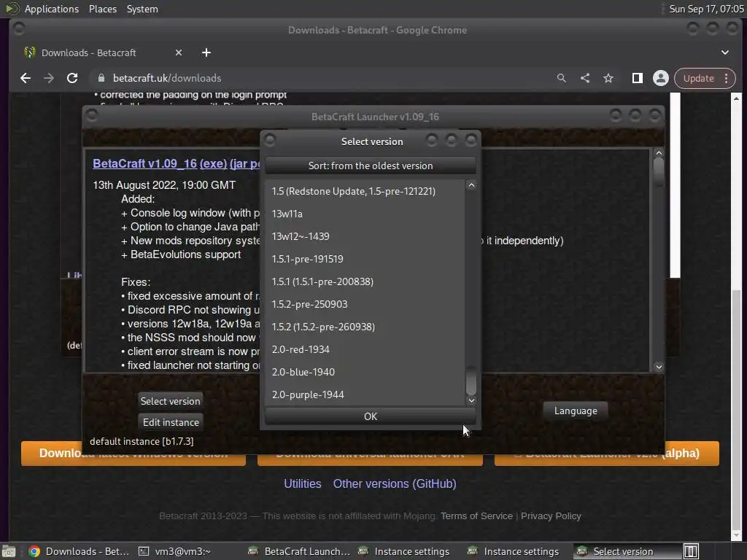
Task: Reload the Betacraft downloads page
Action: 72,78
